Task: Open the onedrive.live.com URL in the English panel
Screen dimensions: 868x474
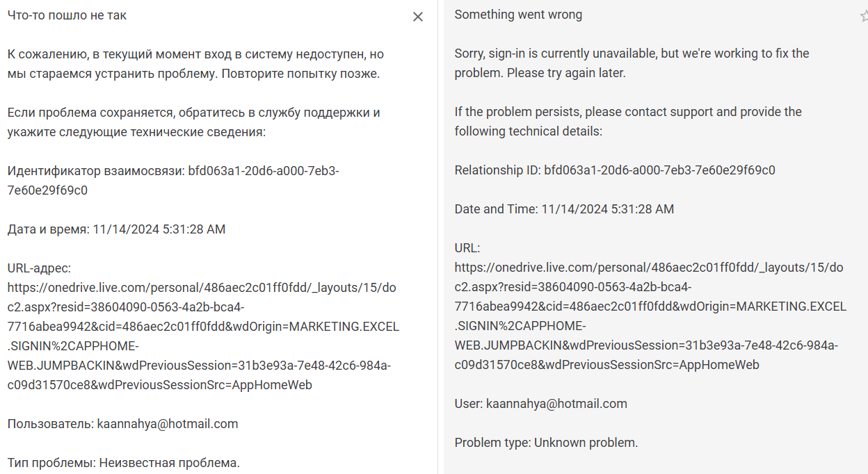Action: click(x=650, y=316)
